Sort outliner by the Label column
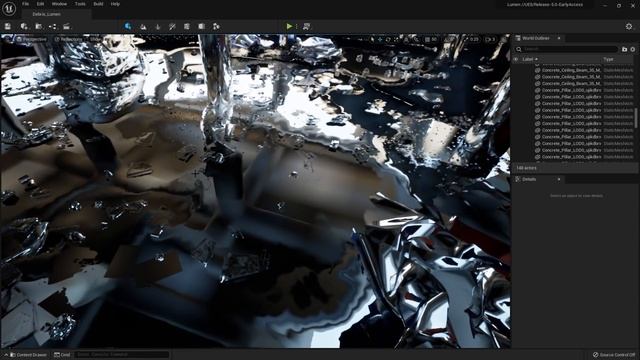This screenshot has width=640, height=360. (529, 60)
